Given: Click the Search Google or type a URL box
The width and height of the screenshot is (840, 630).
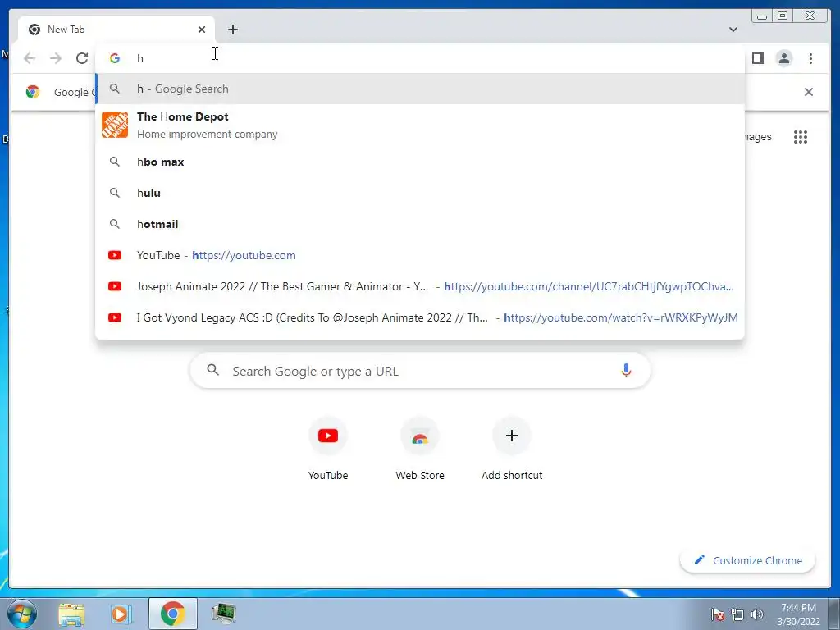Looking at the screenshot, I should [x=420, y=370].
